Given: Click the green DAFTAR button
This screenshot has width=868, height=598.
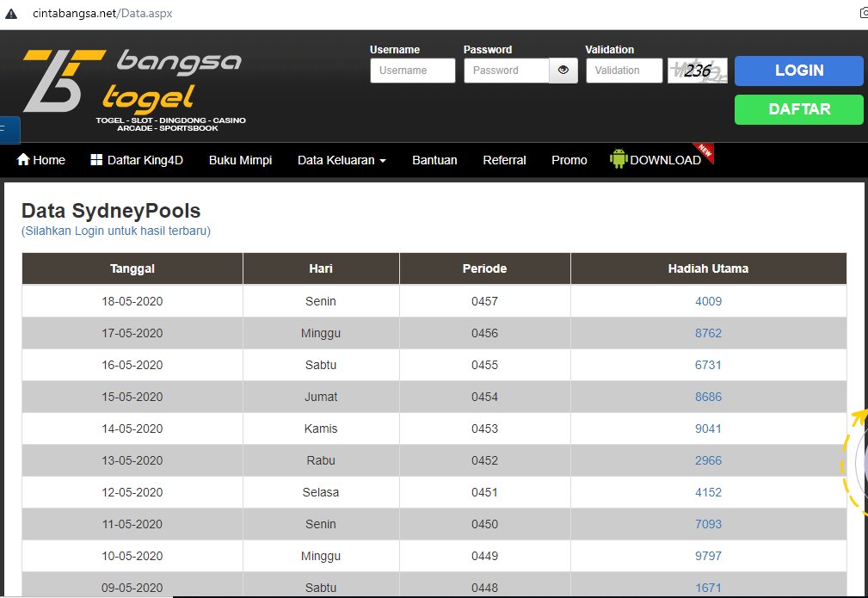Looking at the screenshot, I should [x=799, y=109].
